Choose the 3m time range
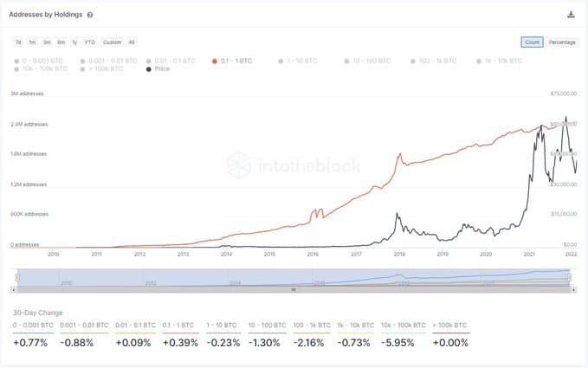This screenshot has width=588, height=368. [47, 42]
